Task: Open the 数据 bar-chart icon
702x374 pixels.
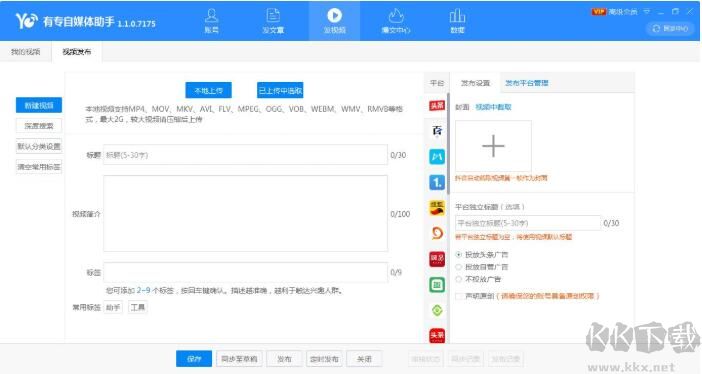Action: coord(457,21)
